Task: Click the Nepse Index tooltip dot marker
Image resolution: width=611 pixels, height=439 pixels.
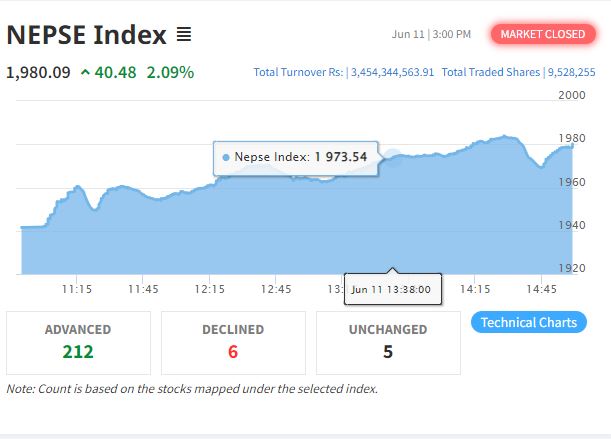Action: [x=226, y=157]
